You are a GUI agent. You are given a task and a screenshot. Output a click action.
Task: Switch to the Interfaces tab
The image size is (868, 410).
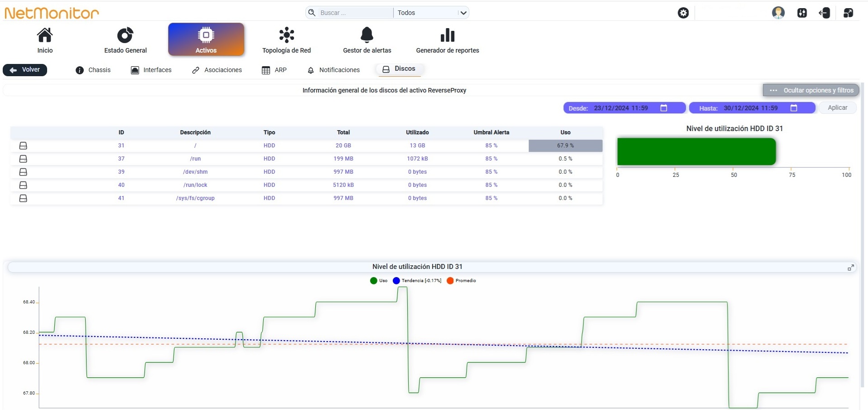[x=151, y=70]
